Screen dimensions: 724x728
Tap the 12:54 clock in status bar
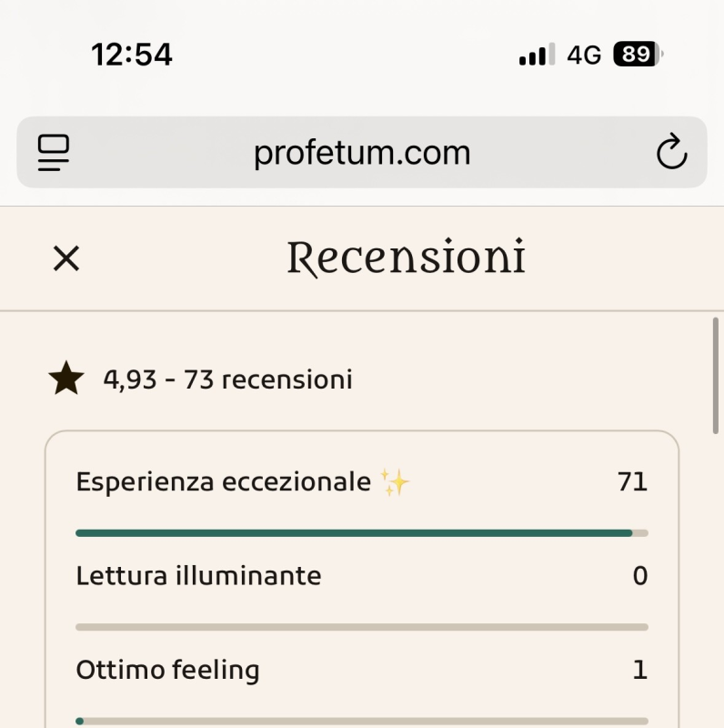(x=132, y=55)
